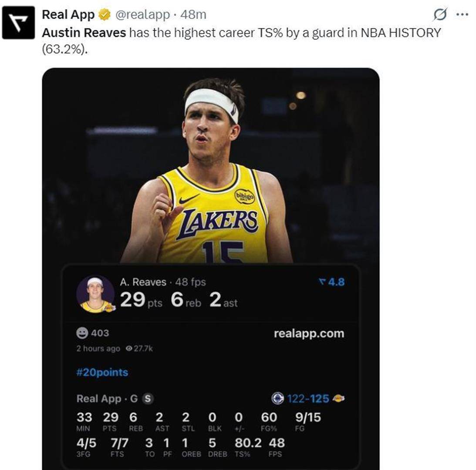Click the 122-125 game score

click(x=307, y=398)
